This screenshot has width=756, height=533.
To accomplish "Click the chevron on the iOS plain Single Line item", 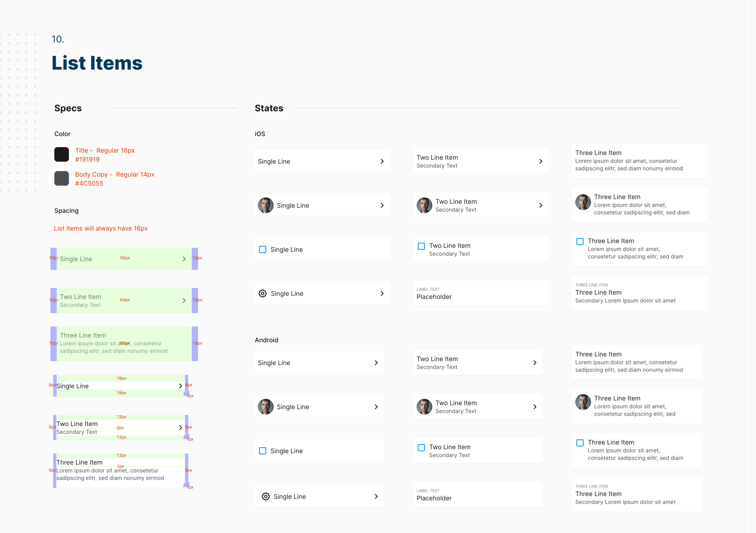I will 382,161.
